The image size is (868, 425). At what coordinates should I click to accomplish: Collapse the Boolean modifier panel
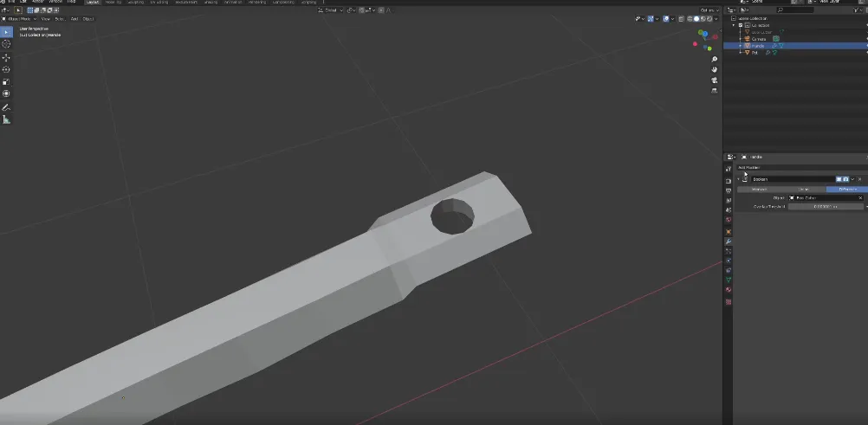[738, 179]
